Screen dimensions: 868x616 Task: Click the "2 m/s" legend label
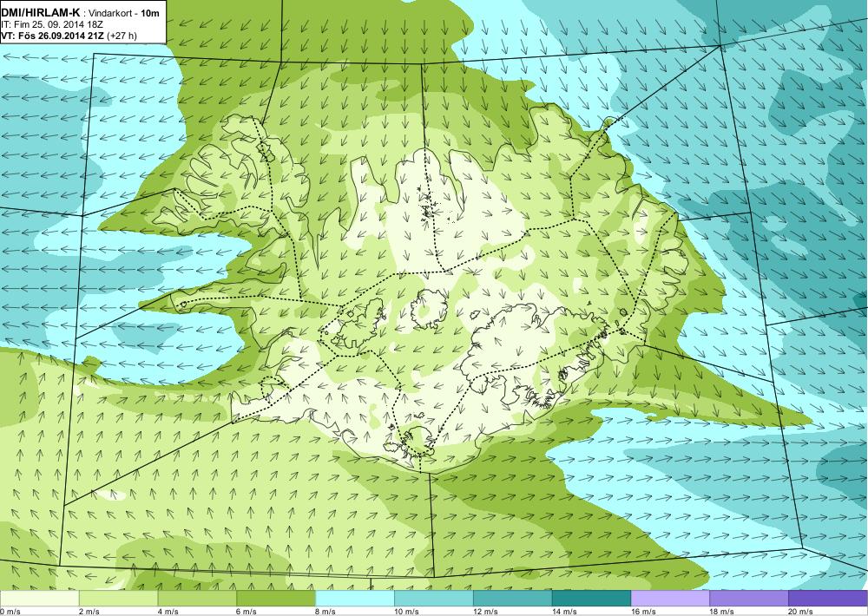click(x=89, y=611)
